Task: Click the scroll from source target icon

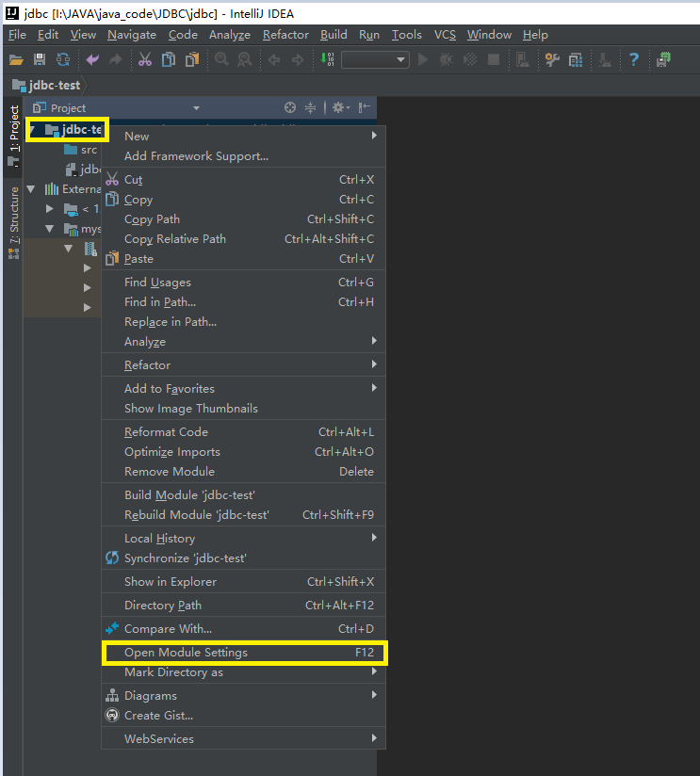Action: [x=290, y=107]
